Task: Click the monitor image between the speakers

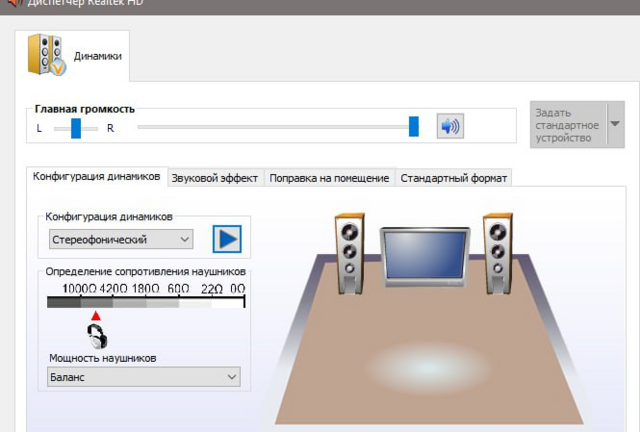Action: click(424, 257)
